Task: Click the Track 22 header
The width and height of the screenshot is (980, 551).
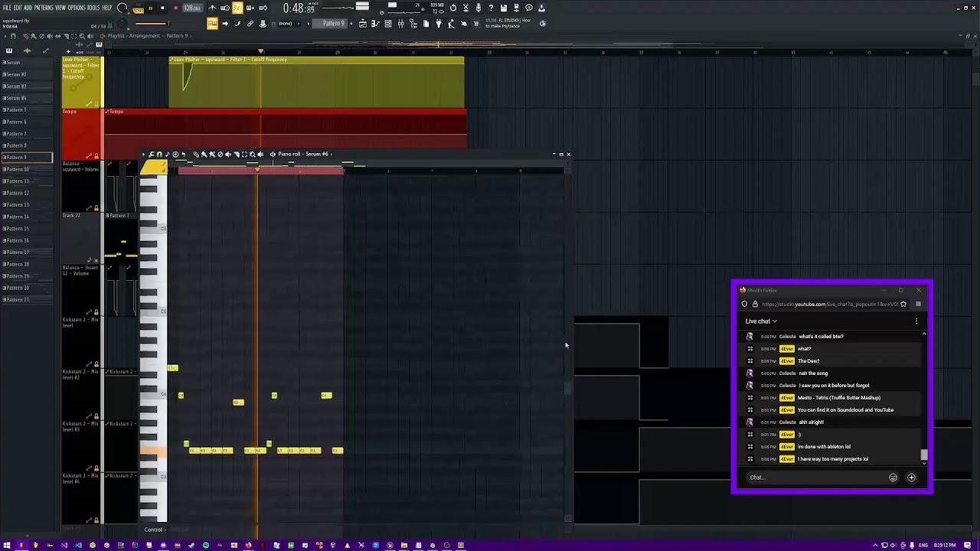Action: [81, 238]
